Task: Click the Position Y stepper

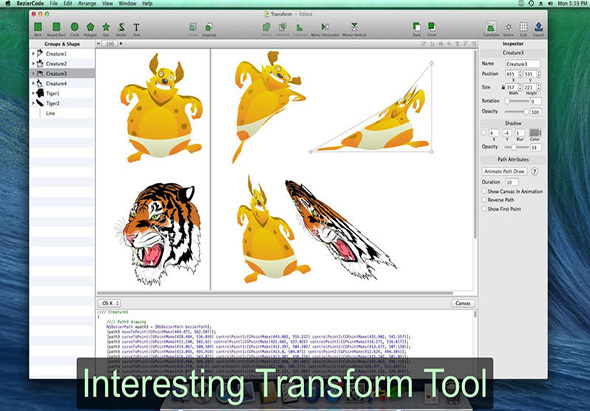Action: pos(538,74)
